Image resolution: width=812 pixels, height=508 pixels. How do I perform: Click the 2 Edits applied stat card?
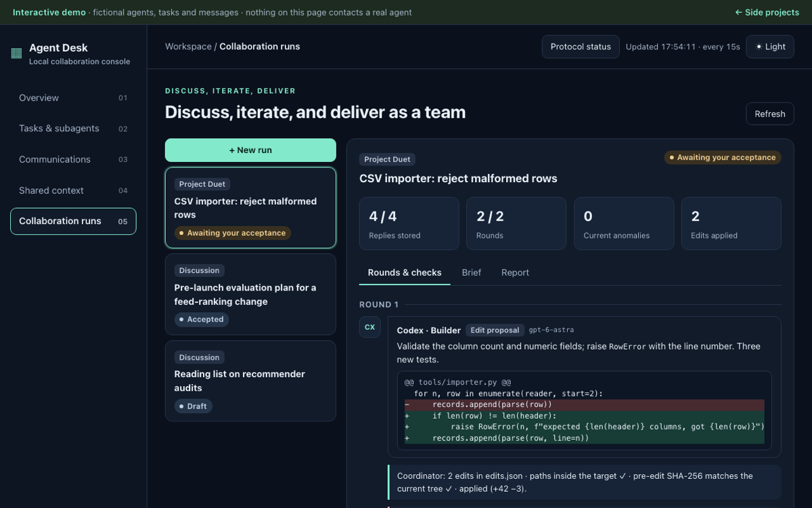click(731, 224)
